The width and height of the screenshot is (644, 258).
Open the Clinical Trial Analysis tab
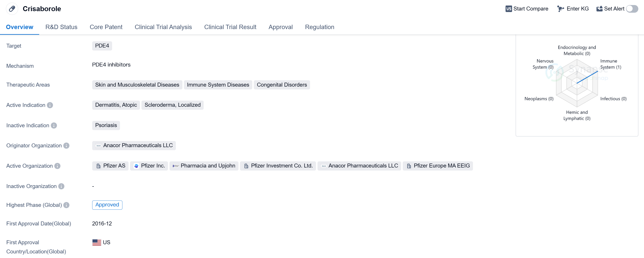[x=163, y=27]
